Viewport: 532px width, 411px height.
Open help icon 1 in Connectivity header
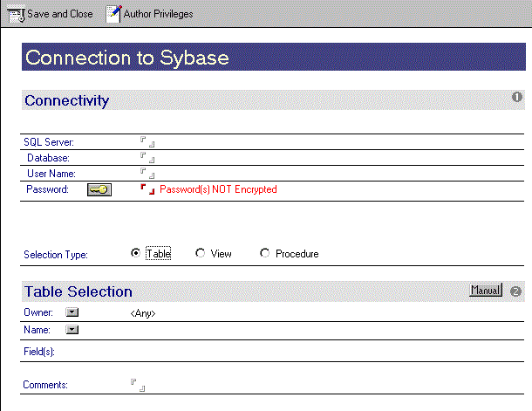click(x=516, y=98)
